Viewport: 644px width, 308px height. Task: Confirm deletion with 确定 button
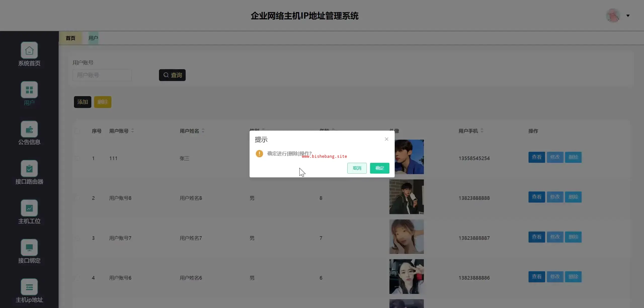coord(379,168)
